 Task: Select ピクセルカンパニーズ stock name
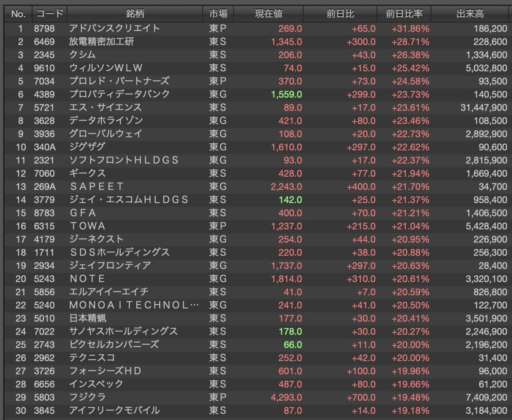[114, 344]
